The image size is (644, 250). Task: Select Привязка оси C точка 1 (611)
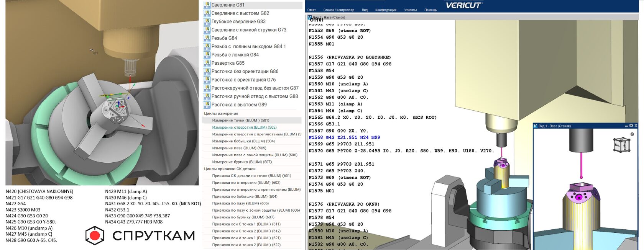(246, 224)
